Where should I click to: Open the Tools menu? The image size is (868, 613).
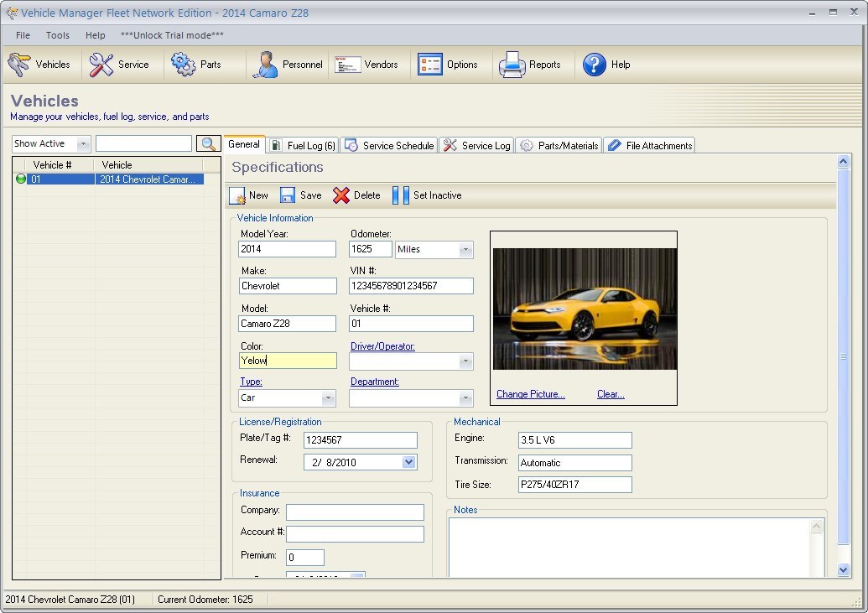click(x=58, y=35)
